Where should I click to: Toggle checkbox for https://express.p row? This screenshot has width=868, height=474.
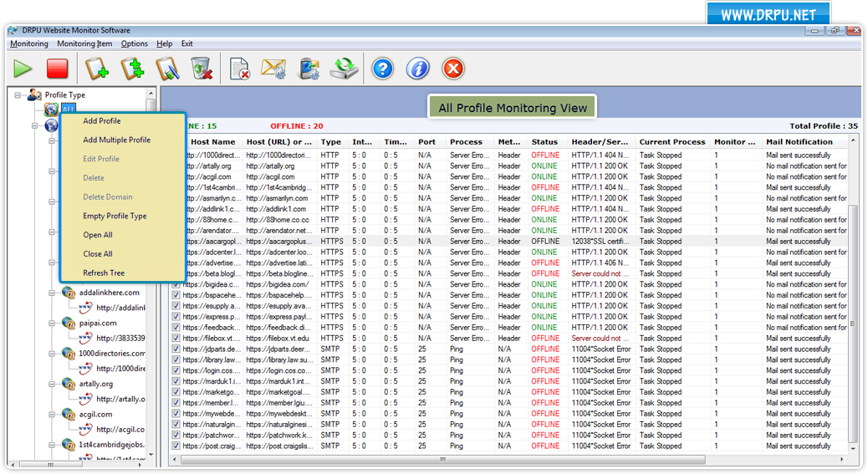[x=176, y=316]
